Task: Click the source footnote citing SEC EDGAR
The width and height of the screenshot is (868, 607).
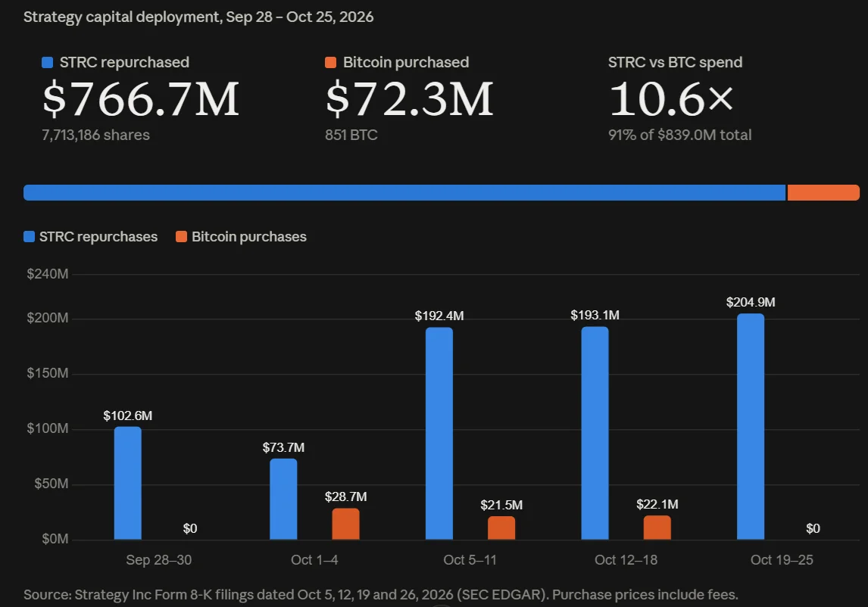Action: (x=381, y=595)
